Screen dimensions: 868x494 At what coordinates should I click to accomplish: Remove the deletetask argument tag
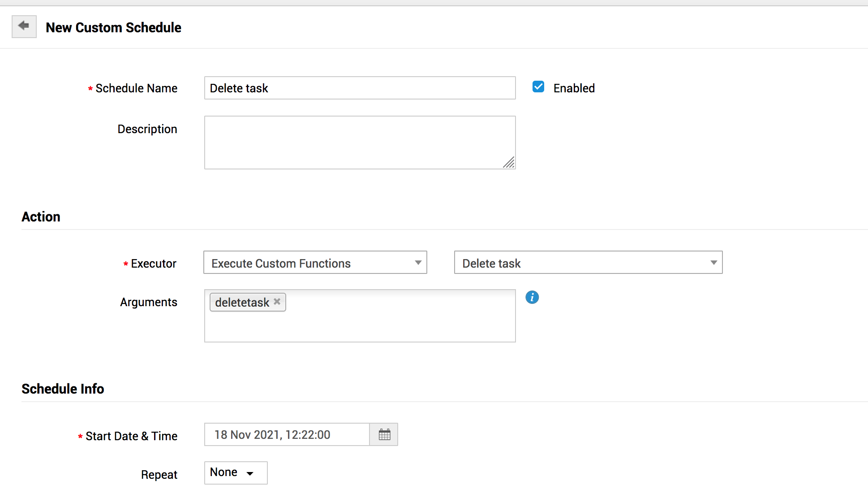pos(277,302)
